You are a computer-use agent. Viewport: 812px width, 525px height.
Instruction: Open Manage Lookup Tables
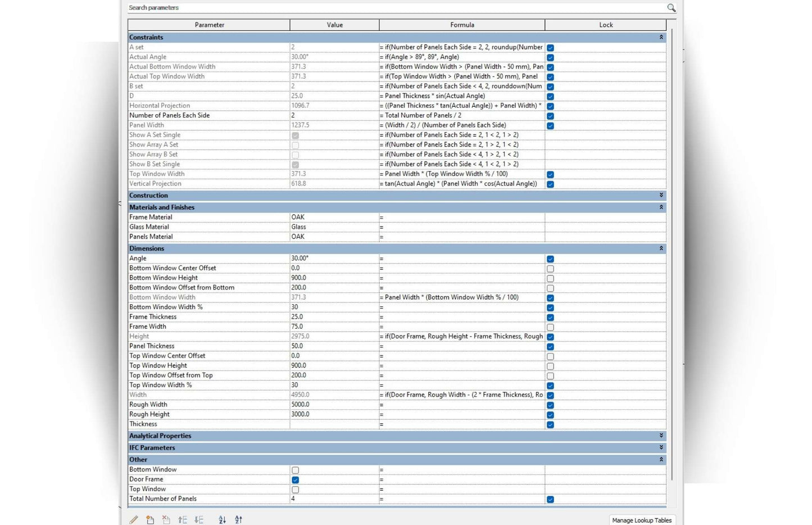641,520
